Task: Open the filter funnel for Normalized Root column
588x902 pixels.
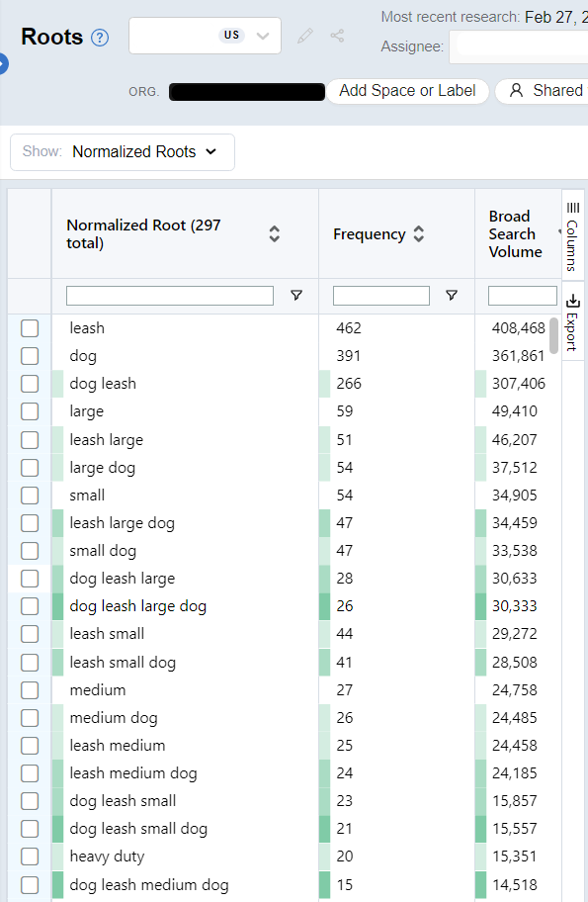Action: click(x=295, y=295)
